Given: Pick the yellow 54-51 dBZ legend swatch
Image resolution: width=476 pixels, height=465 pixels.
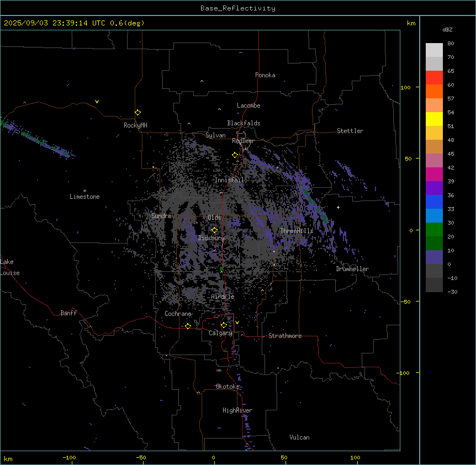Looking at the screenshot, I should pyautogui.click(x=434, y=119).
